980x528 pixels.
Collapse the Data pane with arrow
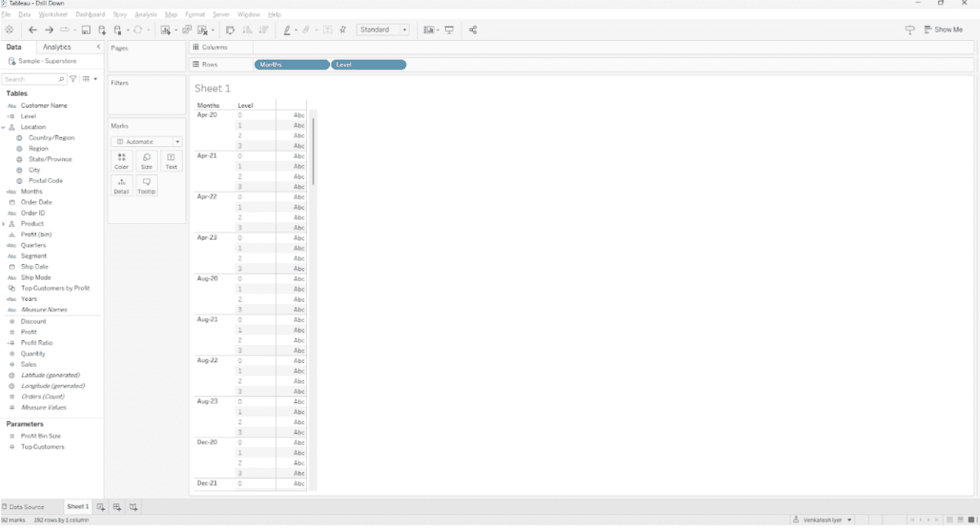tap(99, 47)
